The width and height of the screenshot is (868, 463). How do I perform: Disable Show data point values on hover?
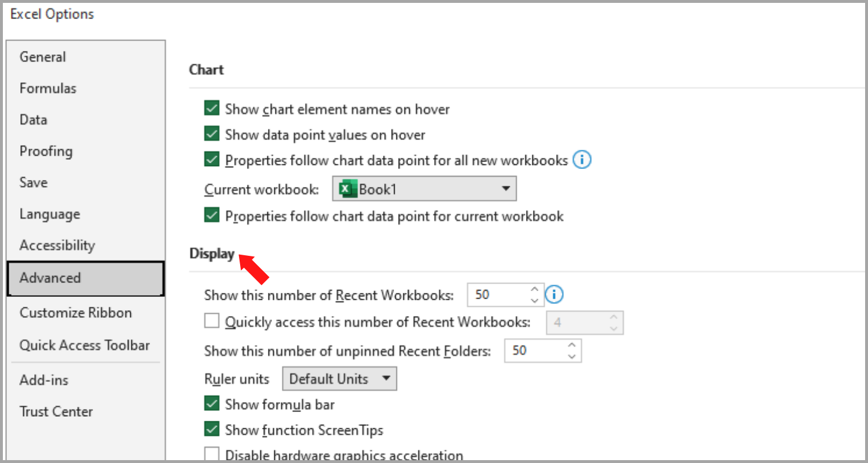212,134
